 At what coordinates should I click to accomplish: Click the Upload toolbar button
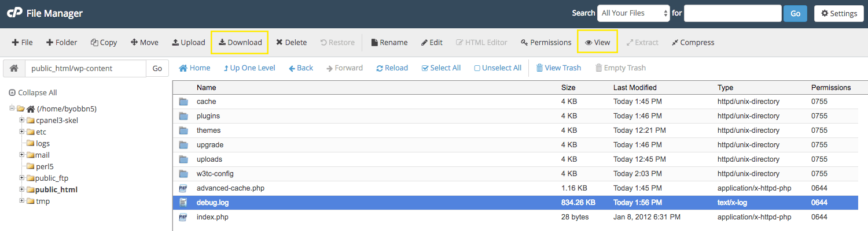click(x=189, y=42)
